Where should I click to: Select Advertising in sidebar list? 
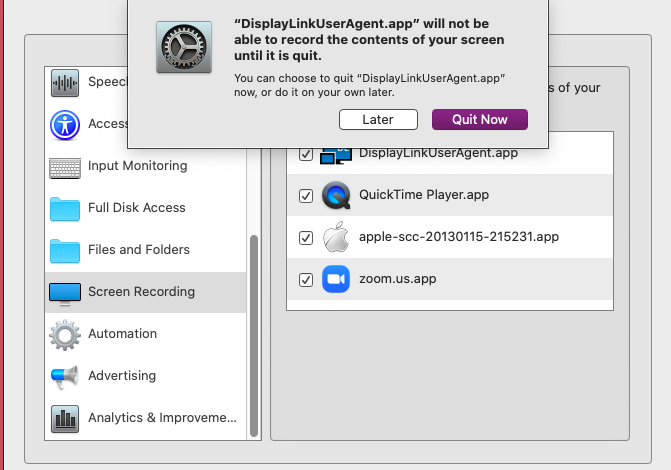122,376
